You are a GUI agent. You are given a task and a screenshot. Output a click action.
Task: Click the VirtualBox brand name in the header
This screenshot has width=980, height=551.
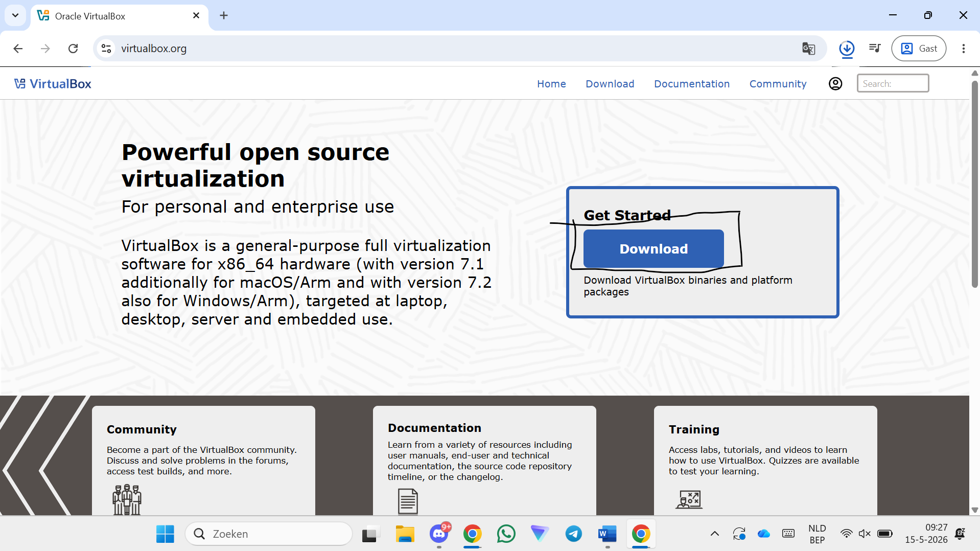pos(60,84)
